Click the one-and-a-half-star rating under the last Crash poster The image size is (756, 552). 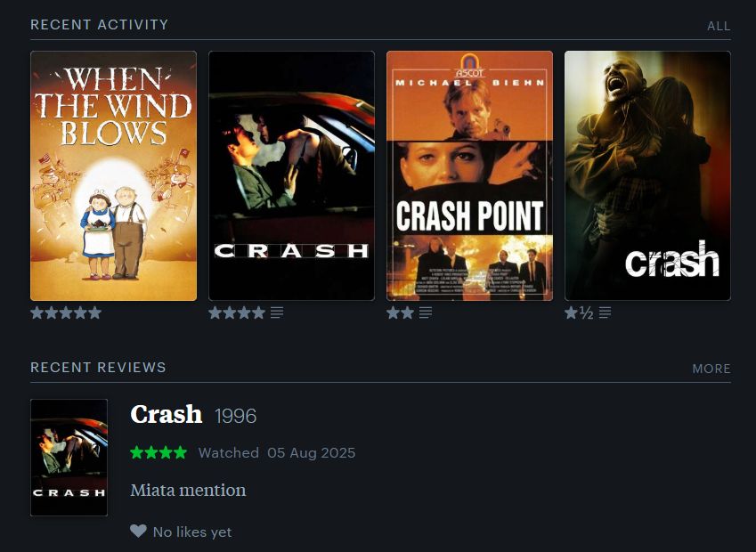[579, 313]
